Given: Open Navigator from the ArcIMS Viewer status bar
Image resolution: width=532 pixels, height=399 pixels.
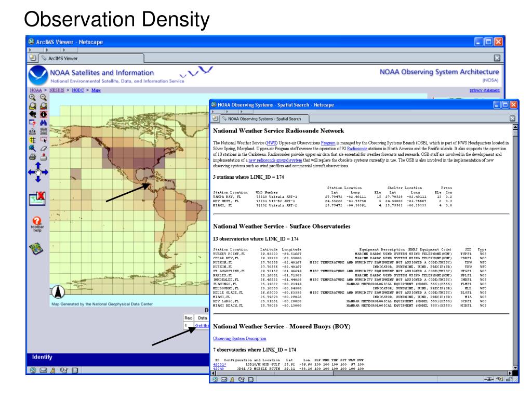Looking at the screenshot, I should point(33,370).
